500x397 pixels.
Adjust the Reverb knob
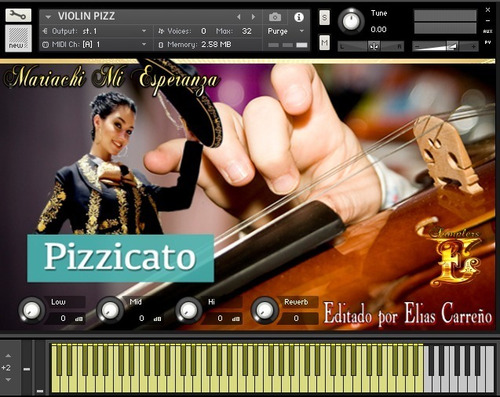(264, 310)
